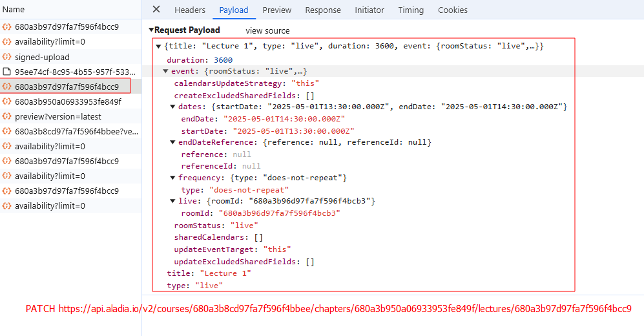Click the referenceId: null line
The width and height of the screenshot is (644, 336).
point(221,166)
